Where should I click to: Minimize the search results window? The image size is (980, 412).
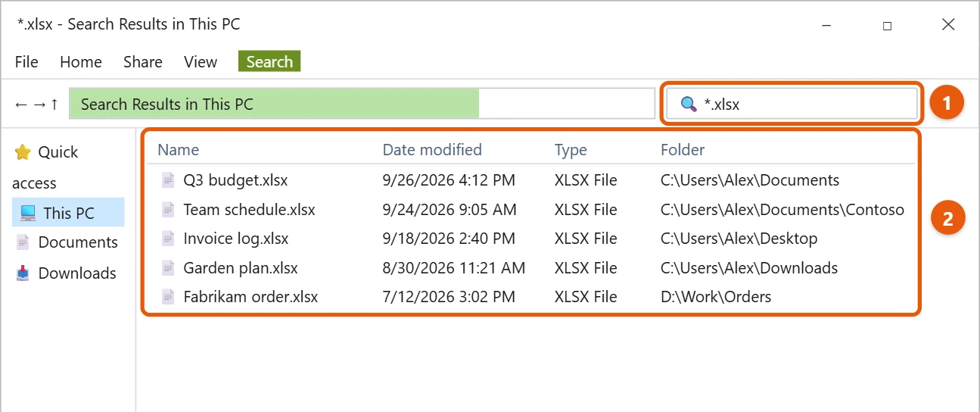[x=827, y=25]
